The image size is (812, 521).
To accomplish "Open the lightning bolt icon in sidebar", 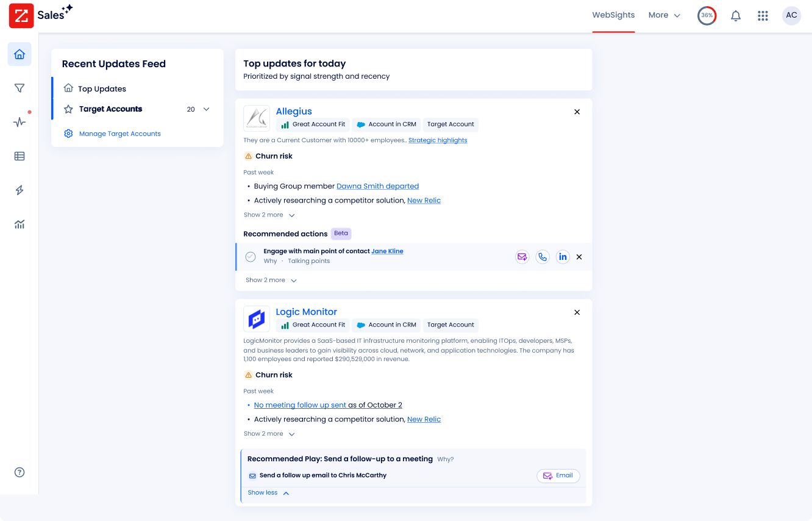I will [x=20, y=190].
